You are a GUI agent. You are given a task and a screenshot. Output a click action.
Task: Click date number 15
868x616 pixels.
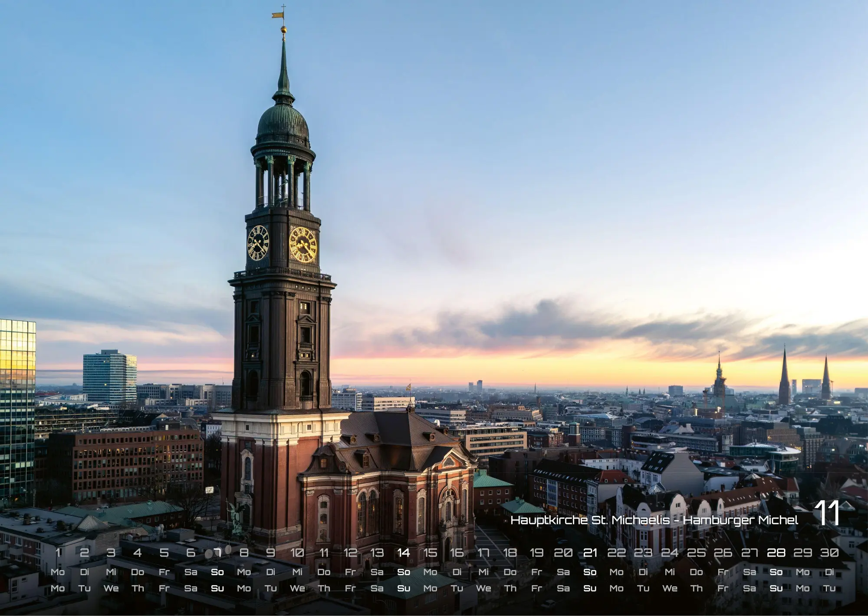431,553
